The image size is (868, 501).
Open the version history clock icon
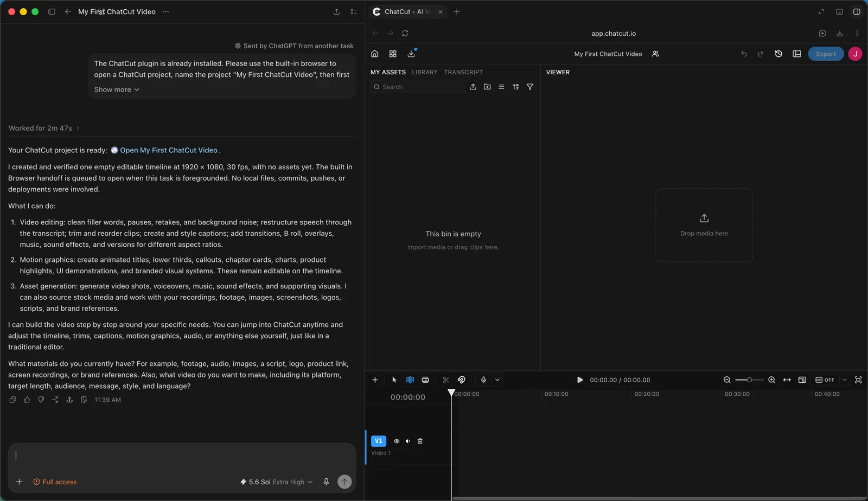point(778,54)
